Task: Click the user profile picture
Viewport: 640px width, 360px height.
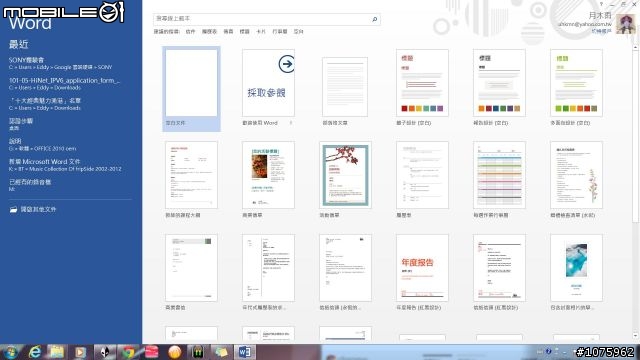Action: (x=626, y=24)
